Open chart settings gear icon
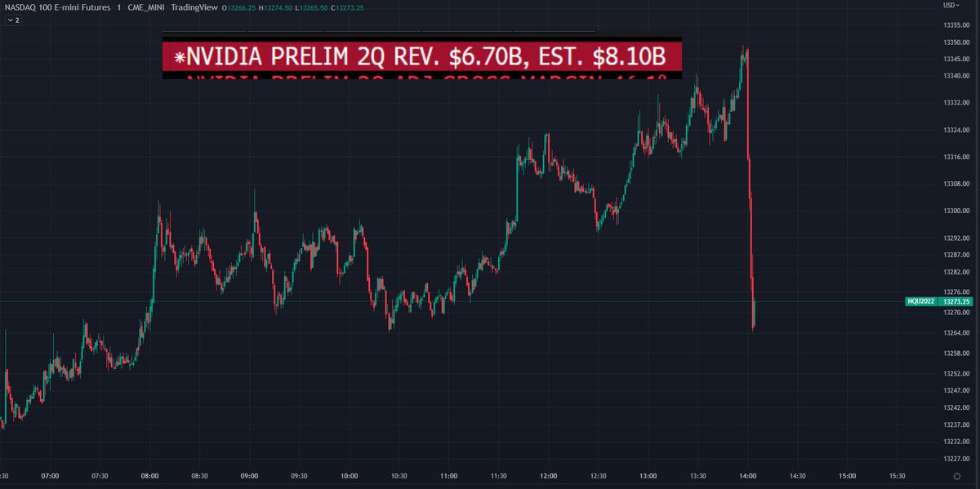The width and height of the screenshot is (980, 489). tap(956, 476)
